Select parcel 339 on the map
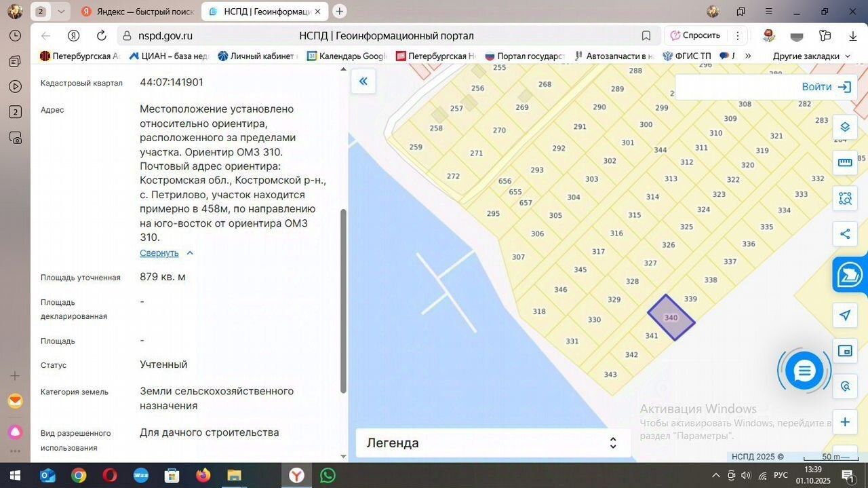This screenshot has width=868, height=488. [690, 299]
